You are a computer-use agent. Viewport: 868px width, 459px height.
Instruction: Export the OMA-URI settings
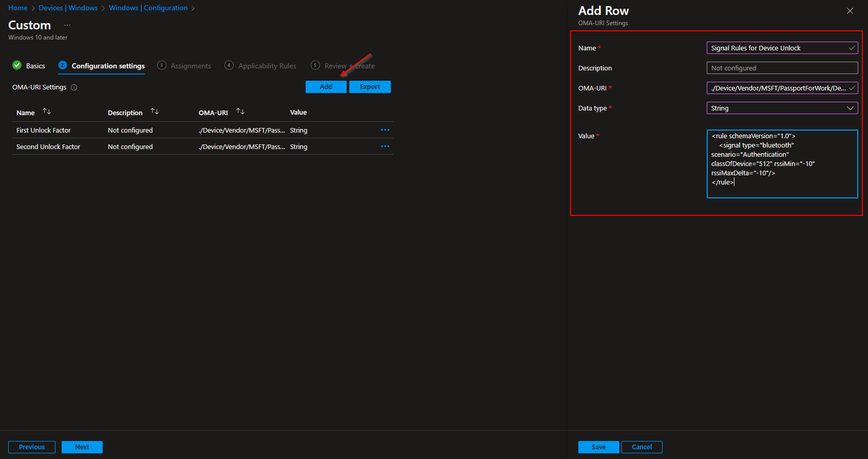pyautogui.click(x=370, y=87)
